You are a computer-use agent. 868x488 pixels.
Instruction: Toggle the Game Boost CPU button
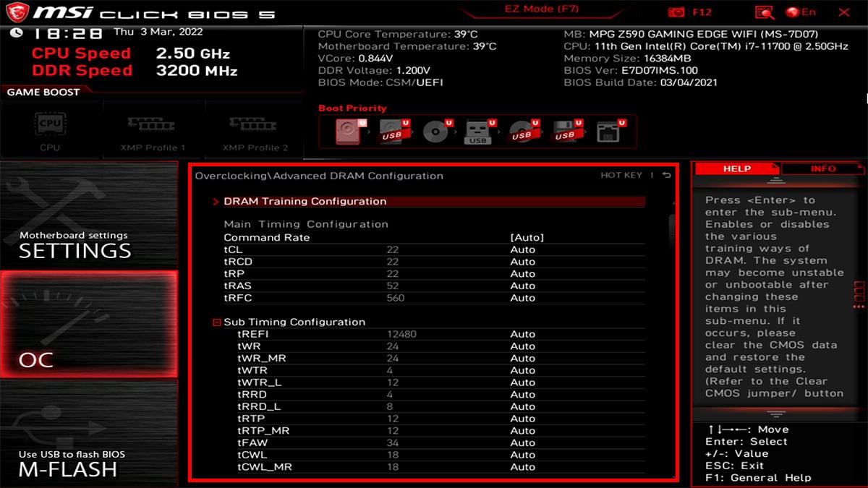coord(50,129)
